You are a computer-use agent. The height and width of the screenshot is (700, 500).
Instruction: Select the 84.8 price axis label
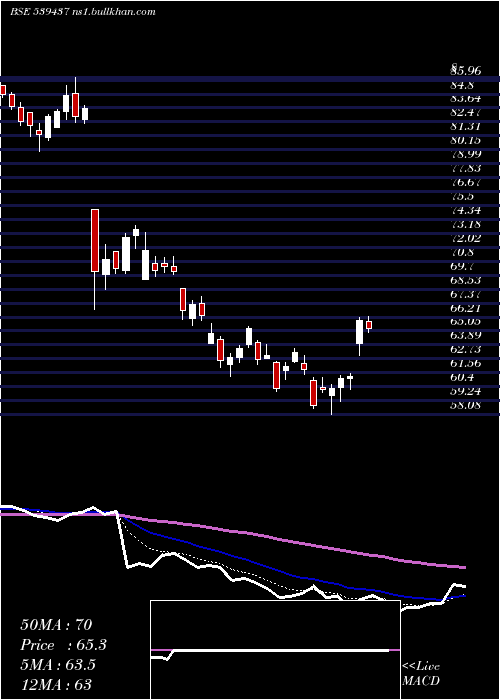462,84
